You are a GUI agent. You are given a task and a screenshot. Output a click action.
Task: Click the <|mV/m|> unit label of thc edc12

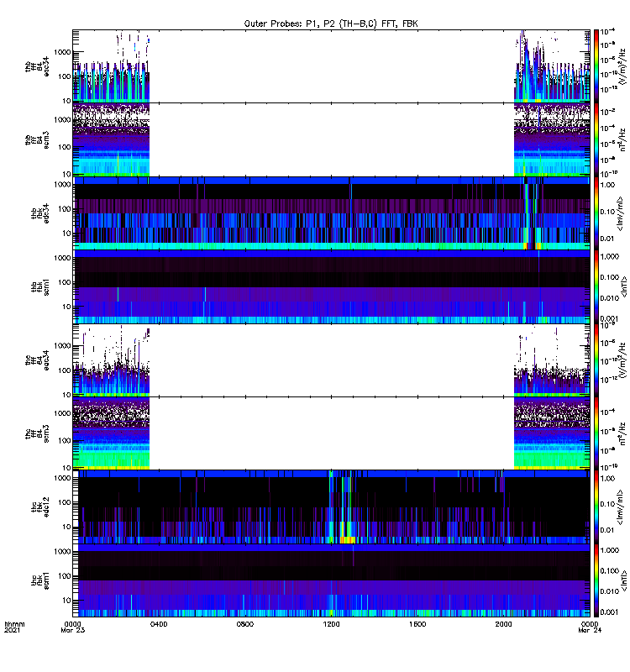pyautogui.click(x=620, y=507)
